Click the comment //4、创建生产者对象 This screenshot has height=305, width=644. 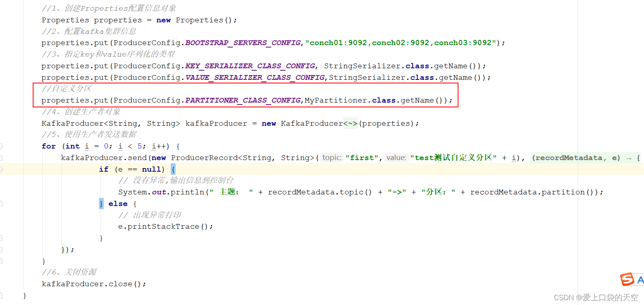click(x=81, y=112)
